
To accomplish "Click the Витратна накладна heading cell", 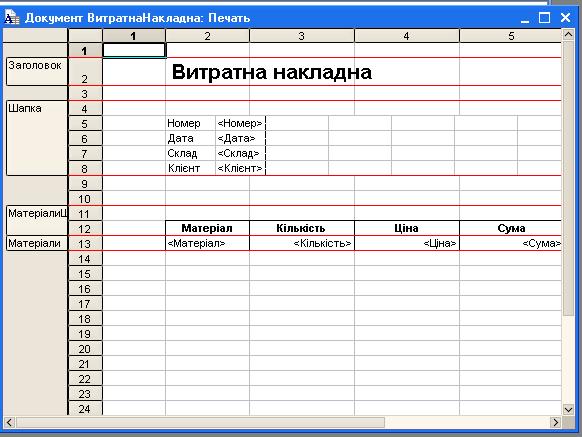I will (272, 72).
